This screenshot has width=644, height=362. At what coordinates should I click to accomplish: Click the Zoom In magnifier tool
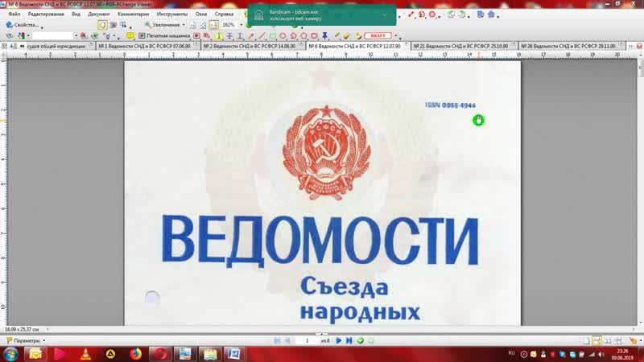(x=147, y=25)
